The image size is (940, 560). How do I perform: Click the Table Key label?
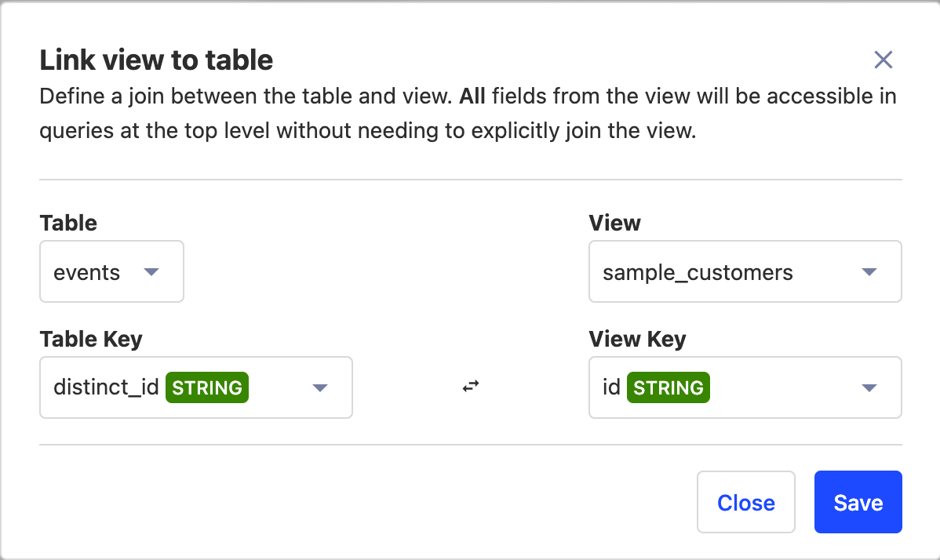(91, 339)
